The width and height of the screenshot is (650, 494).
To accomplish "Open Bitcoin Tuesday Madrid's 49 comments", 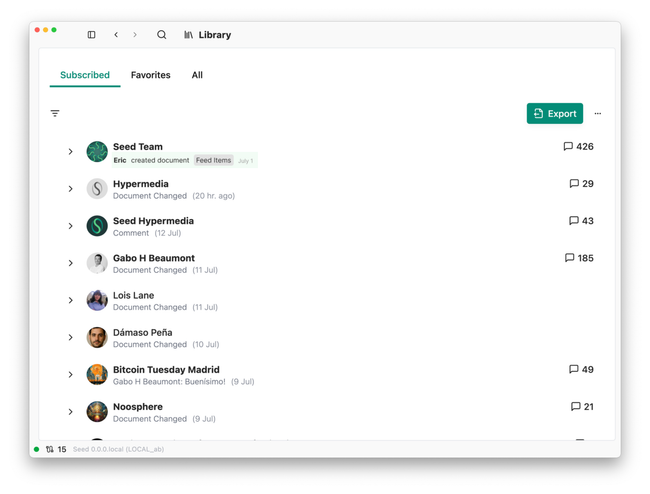I will click(x=581, y=369).
